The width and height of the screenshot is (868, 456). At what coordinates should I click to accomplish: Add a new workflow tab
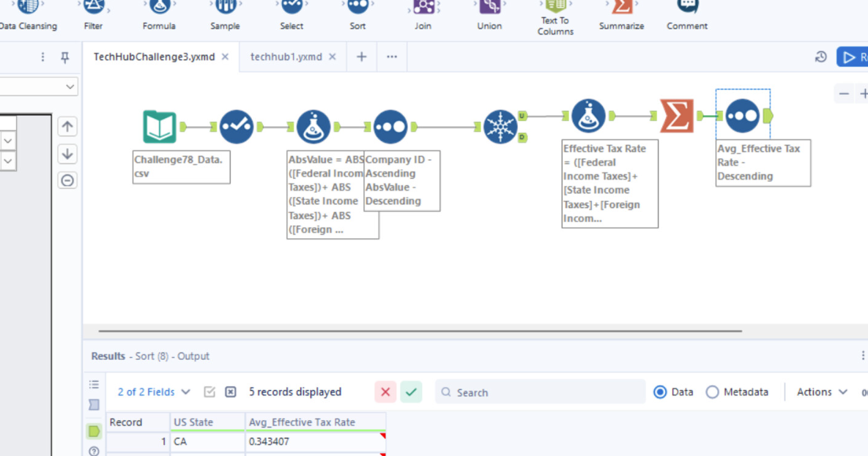coord(361,56)
